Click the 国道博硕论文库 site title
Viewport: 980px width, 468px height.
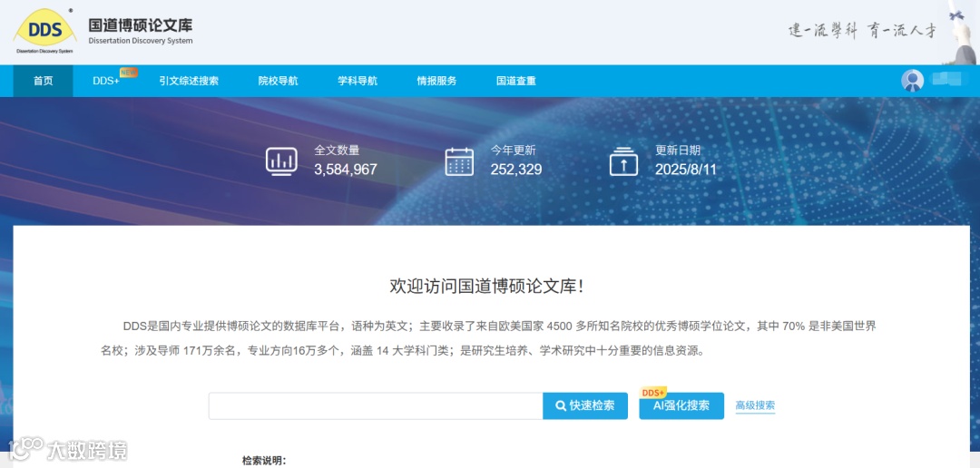click(x=140, y=25)
